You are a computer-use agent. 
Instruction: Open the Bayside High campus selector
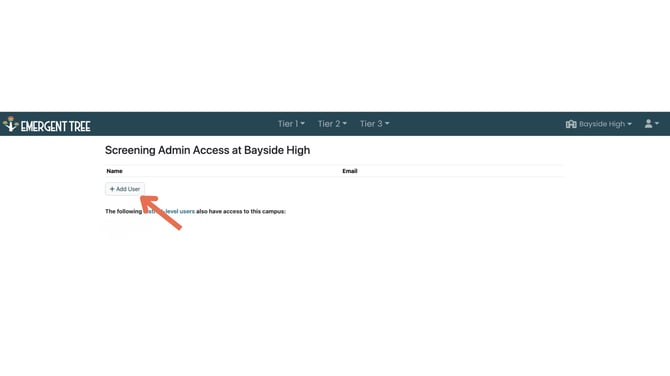pyautogui.click(x=598, y=124)
